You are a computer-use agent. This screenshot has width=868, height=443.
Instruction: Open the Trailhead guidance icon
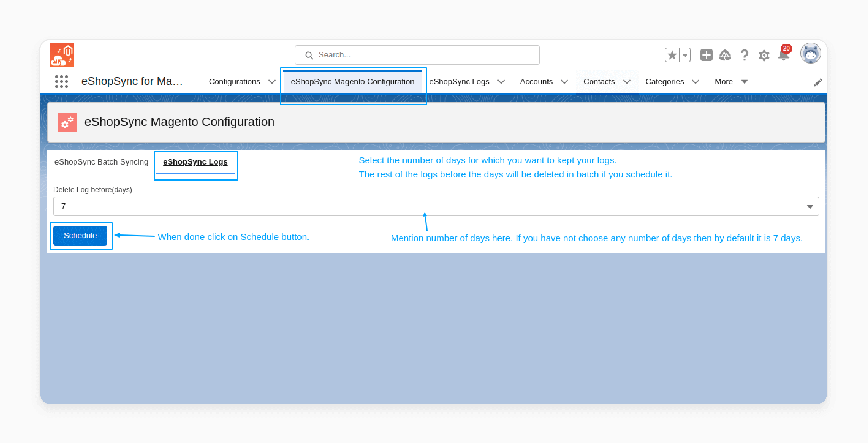click(x=725, y=55)
